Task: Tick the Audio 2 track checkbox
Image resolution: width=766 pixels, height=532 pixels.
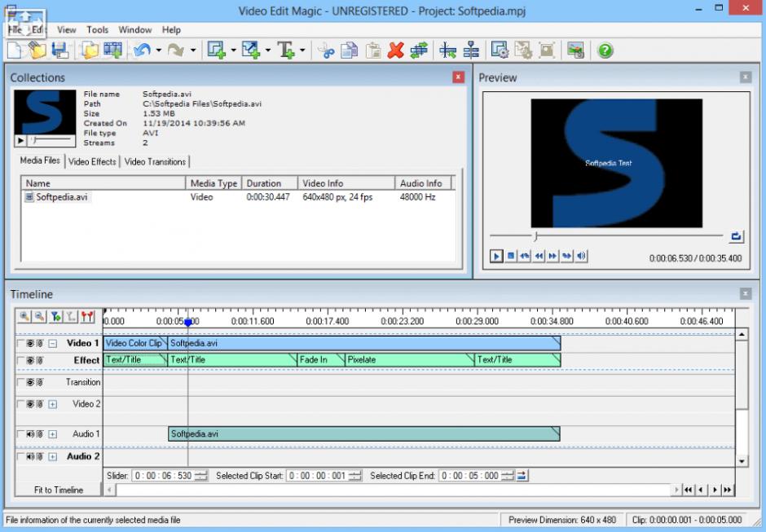Action: (20, 456)
